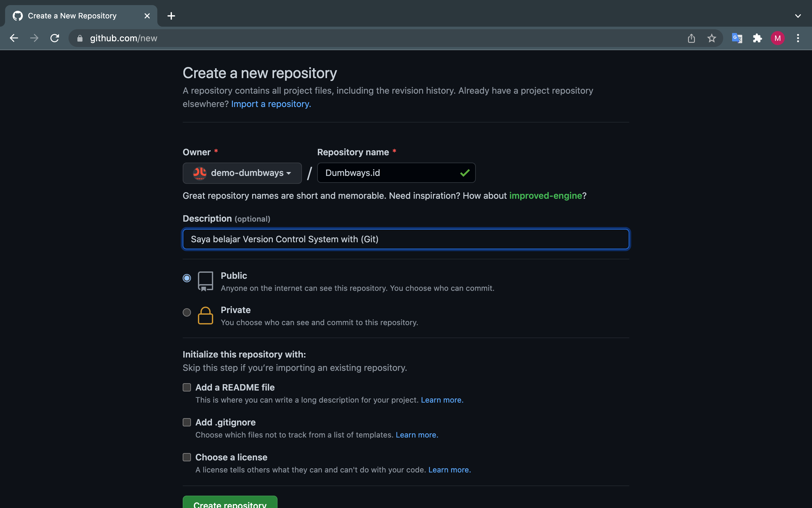Image resolution: width=812 pixels, height=508 pixels.
Task: Click the private repository lock icon
Action: (205, 316)
